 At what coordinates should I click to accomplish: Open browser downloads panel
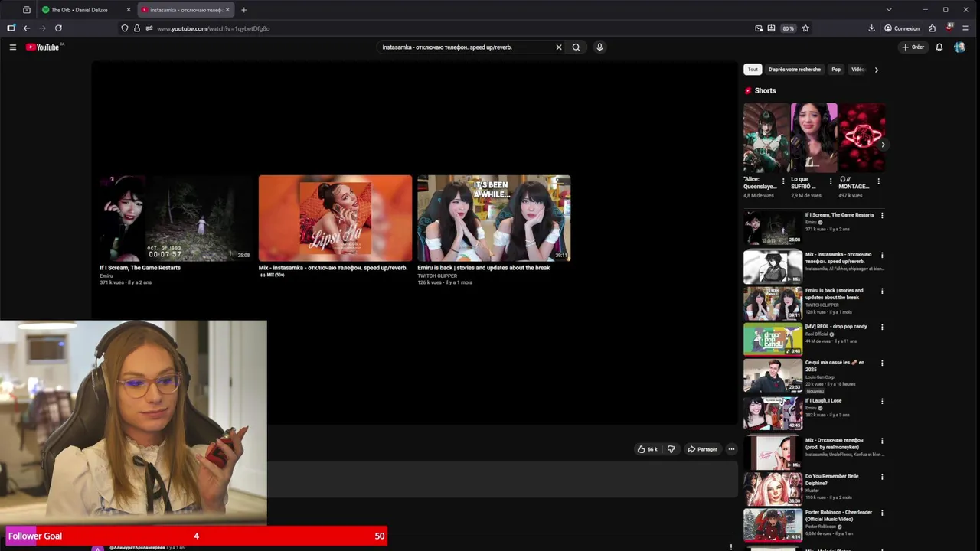coord(871,28)
